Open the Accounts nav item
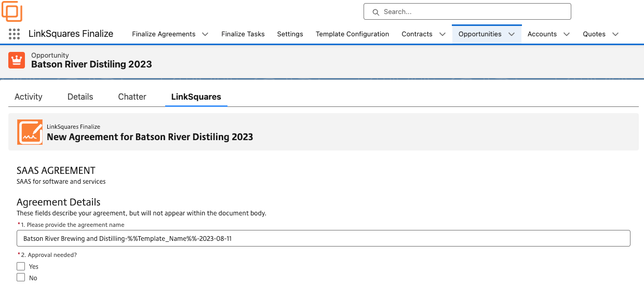Image resolution: width=644 pixels, height=286 pixels. click(542, 34)
